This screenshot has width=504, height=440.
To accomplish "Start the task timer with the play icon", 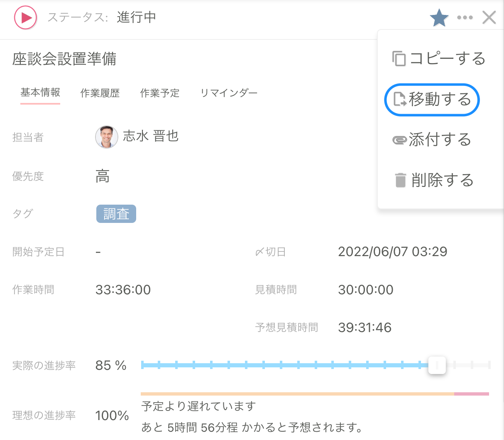I will [x=24, y=17].
